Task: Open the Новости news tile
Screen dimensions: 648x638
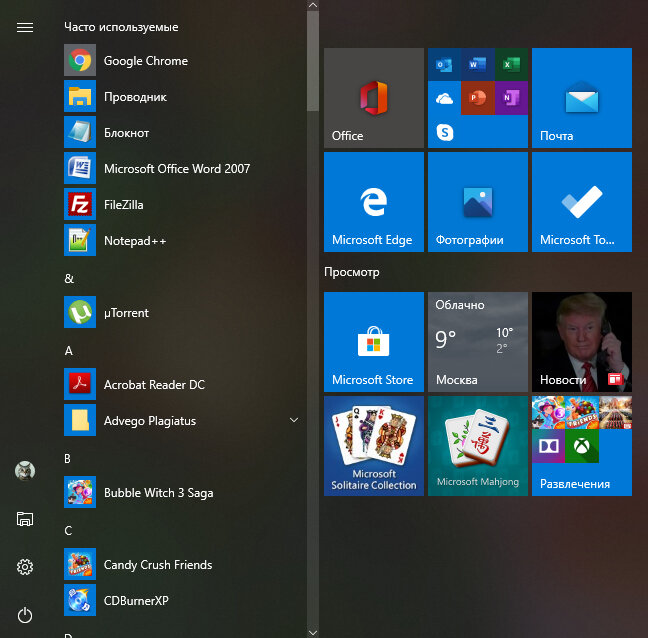Action: tap(581, 342)
